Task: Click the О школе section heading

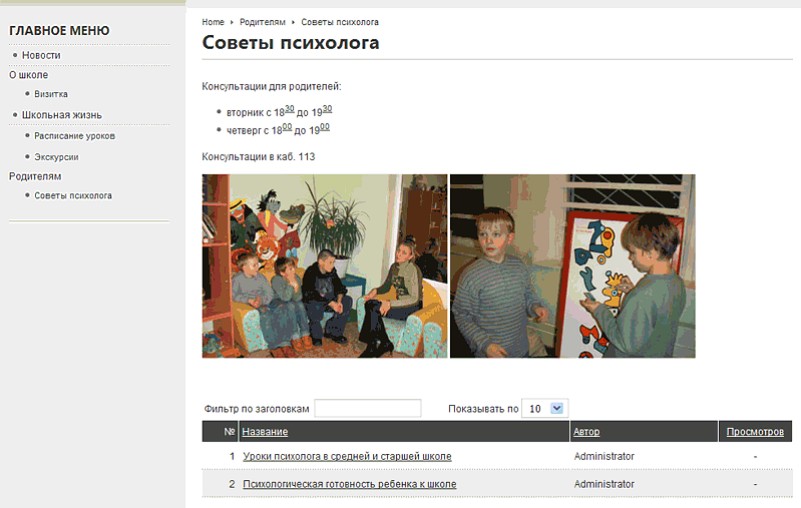Action: coord(29,75)
